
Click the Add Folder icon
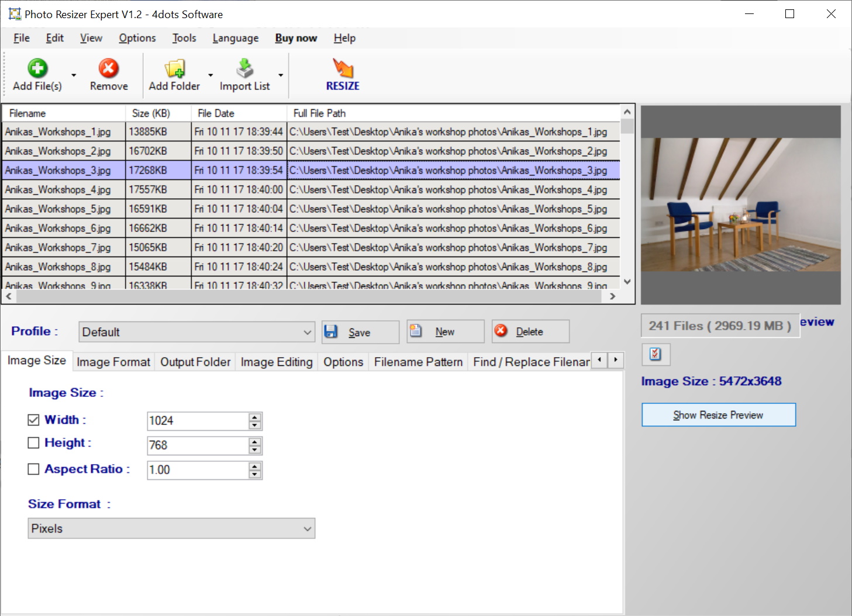tap(174, 68)
